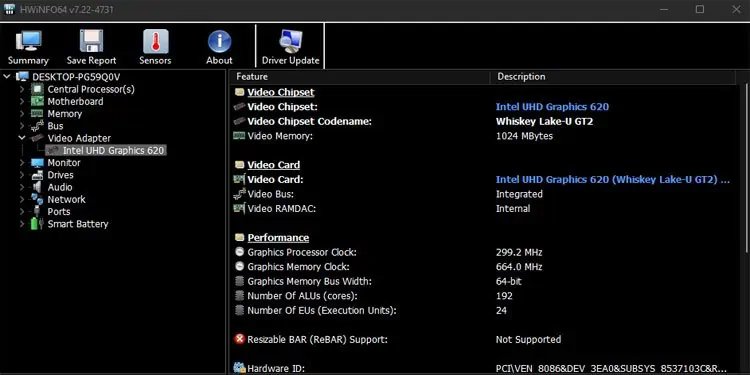Viewport: 750px width, 375px height.
Task: Click the Not Supported value
Action: [x=528, y=340]
